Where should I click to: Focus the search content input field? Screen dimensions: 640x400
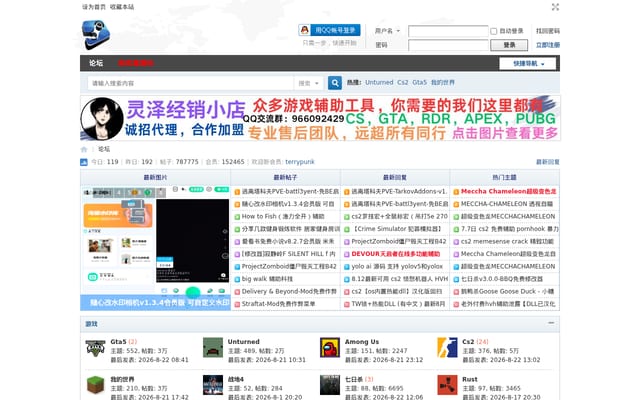coord(191,83)
